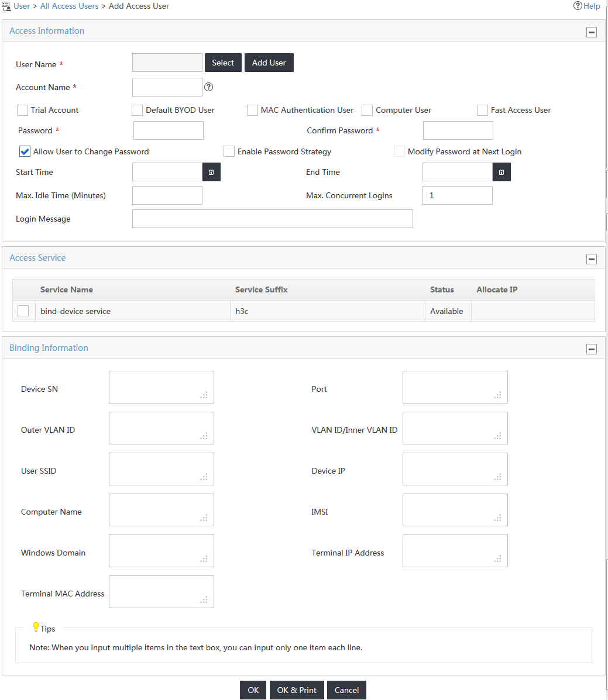
Task: Collapse the Access Service section
Action: point(592,259)
